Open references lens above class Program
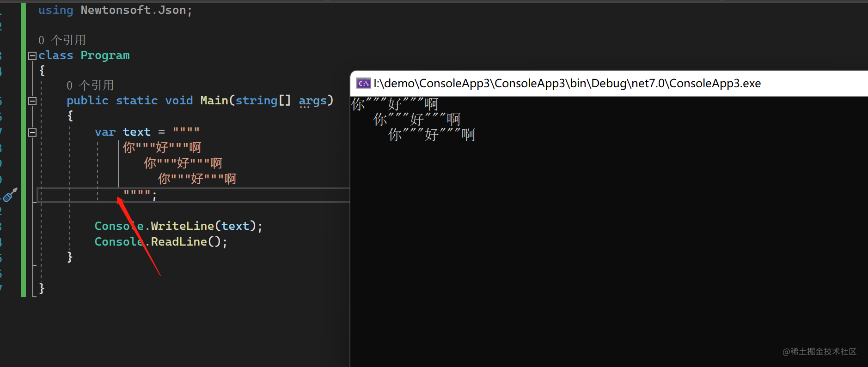The width and height of the screenshot is (868, 367). pos(62,40)
